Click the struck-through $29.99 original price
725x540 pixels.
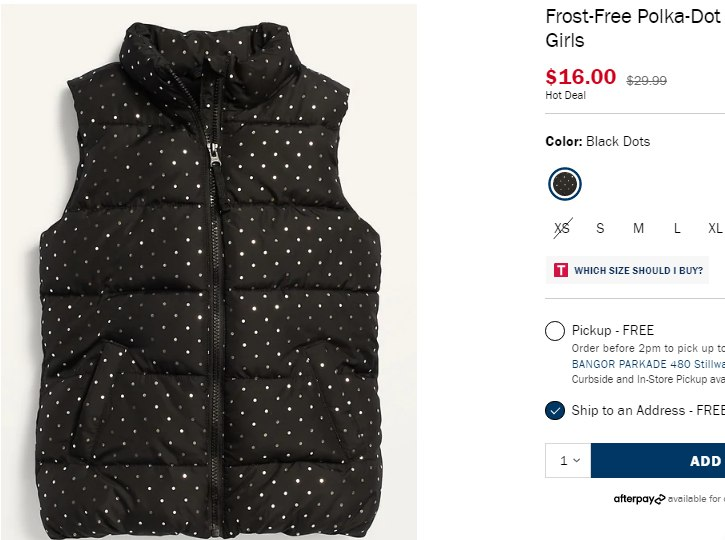647,80
